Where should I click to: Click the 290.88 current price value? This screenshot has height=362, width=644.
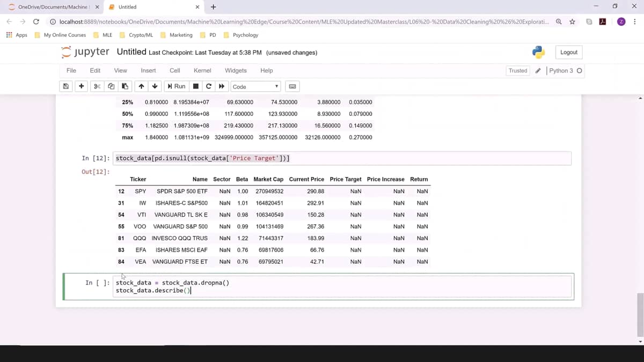(316, 191)
